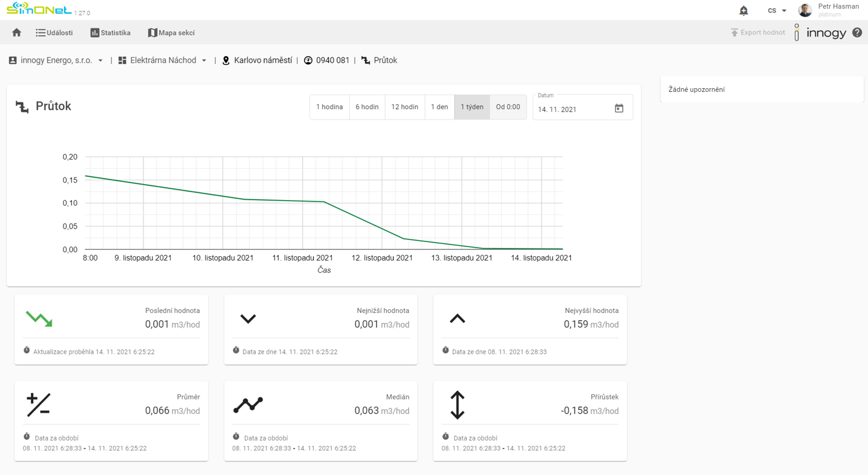Click the help question mark icon
868x475 pixels.
point(857,33)
